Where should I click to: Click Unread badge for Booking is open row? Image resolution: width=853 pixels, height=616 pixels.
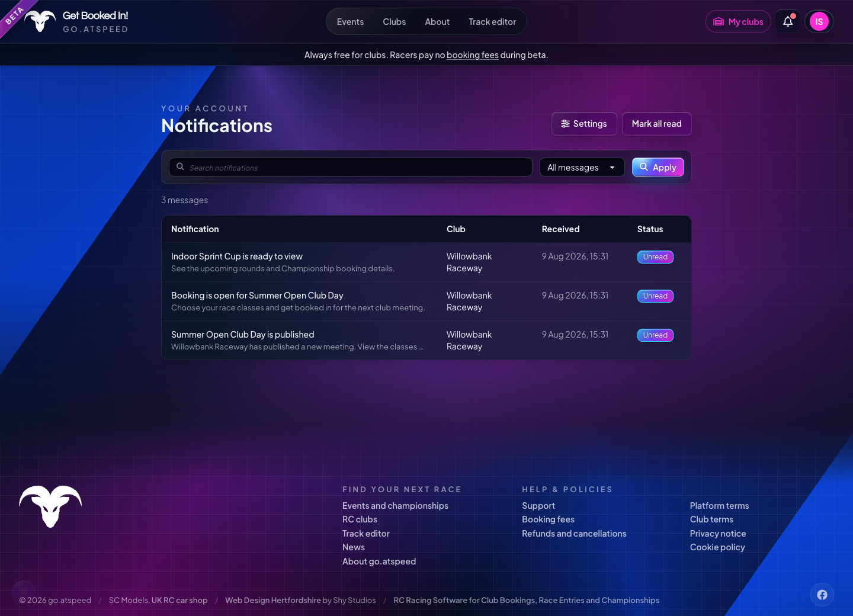click(655, 296)
